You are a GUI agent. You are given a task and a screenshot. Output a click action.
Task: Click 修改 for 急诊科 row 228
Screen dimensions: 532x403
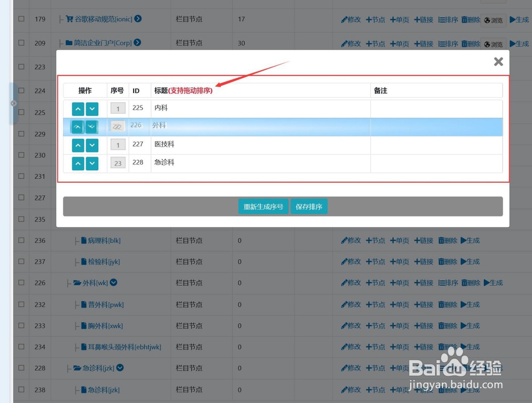tap(351, 368)
